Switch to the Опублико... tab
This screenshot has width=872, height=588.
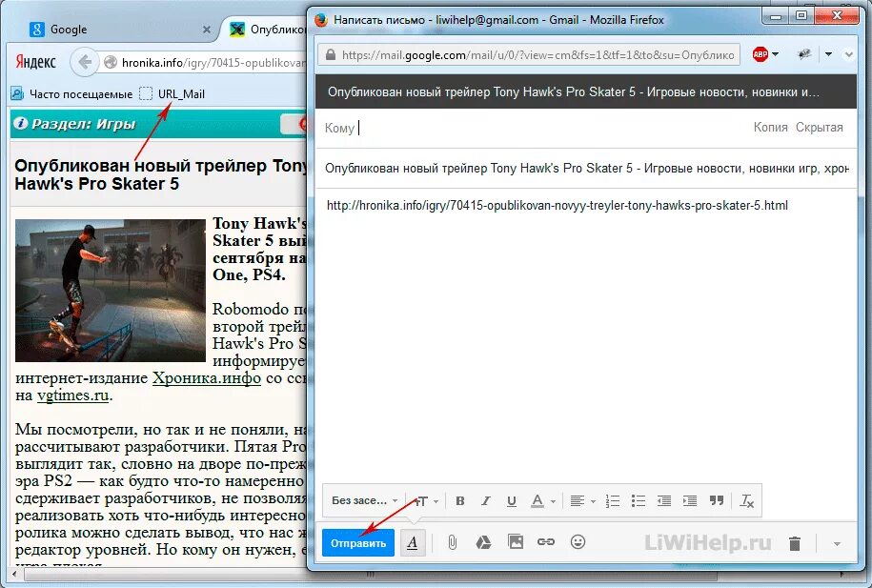pos(267,30)
